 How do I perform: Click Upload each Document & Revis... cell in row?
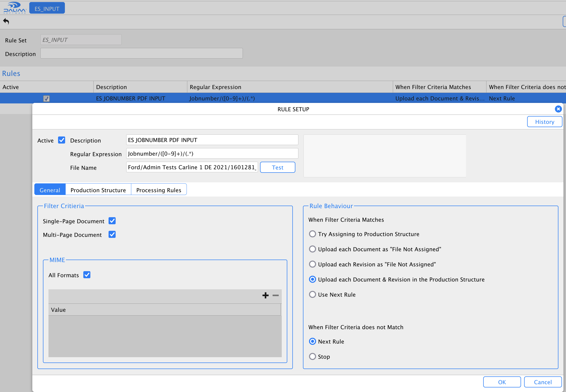(x=440, y=98)
